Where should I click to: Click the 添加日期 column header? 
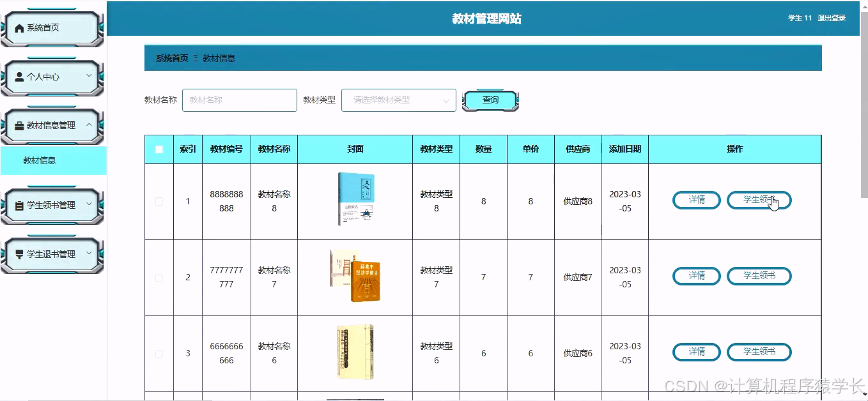(625, 149)
